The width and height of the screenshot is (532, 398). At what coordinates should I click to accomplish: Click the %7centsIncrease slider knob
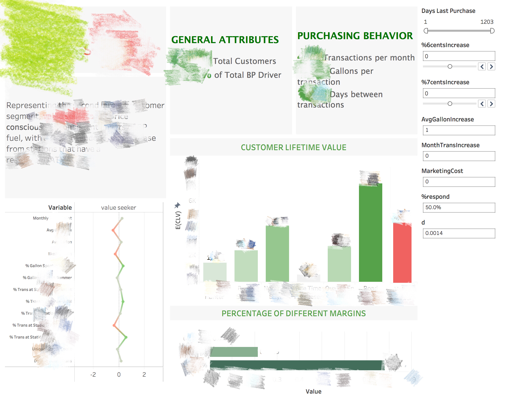click(450, 104)
